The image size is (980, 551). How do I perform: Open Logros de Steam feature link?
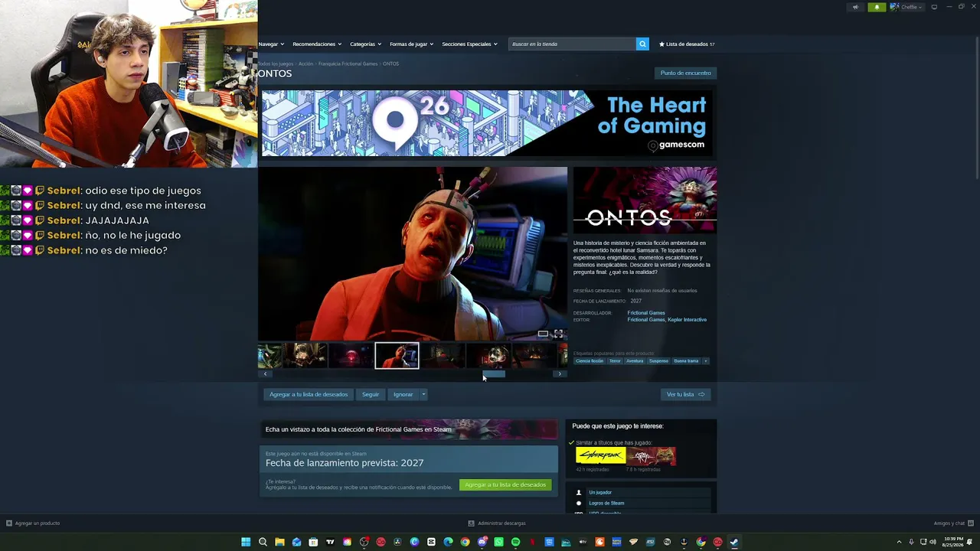606,503
